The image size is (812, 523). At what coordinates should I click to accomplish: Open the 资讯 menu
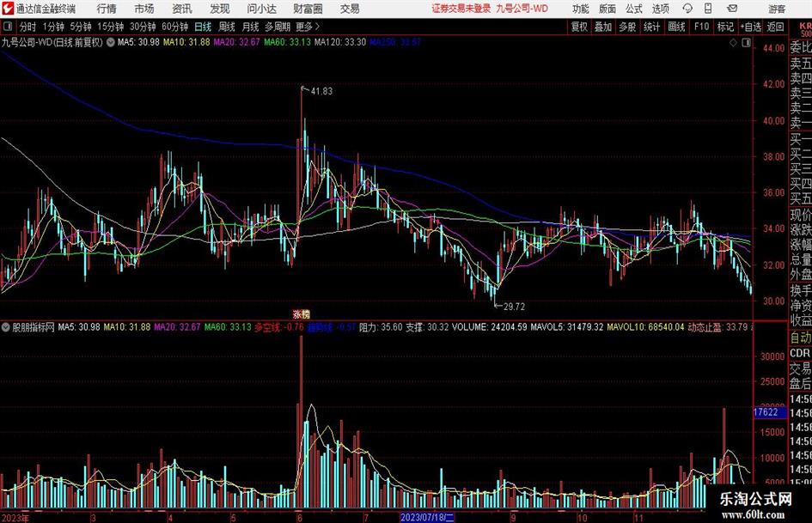pos(182,9)
